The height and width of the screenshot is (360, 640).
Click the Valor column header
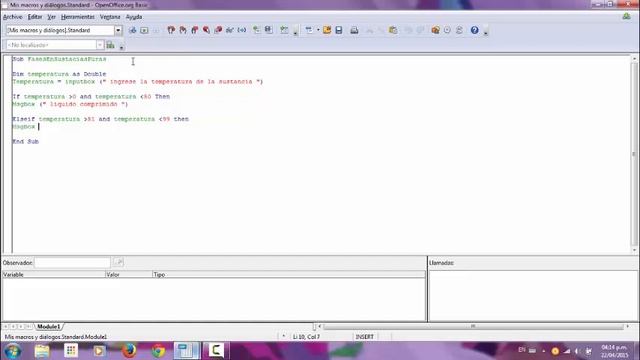click(x=129, y=275)
